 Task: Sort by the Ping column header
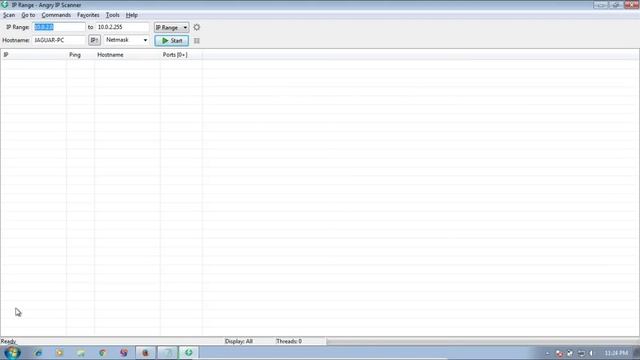(80, 55)
